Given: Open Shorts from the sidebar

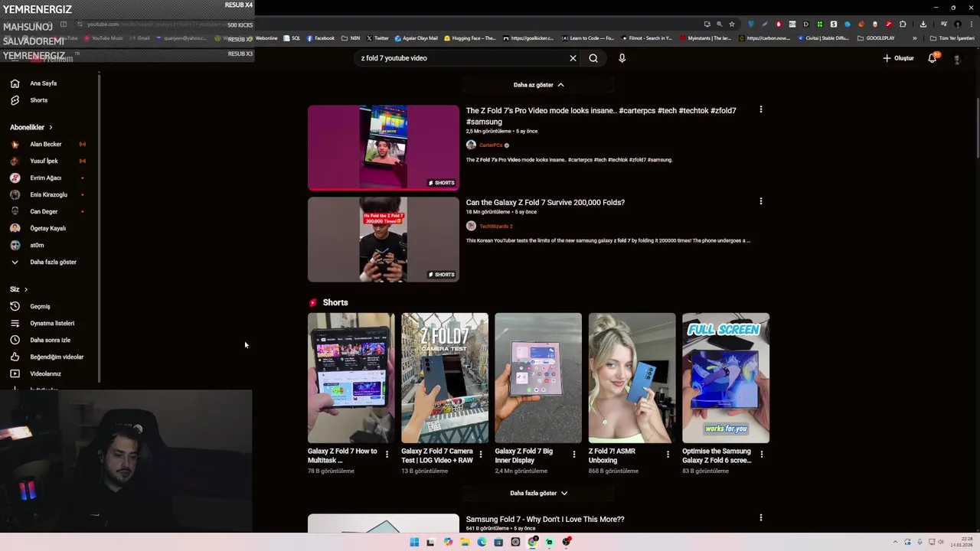Looking at the screenshot, I should click(38, 100).
